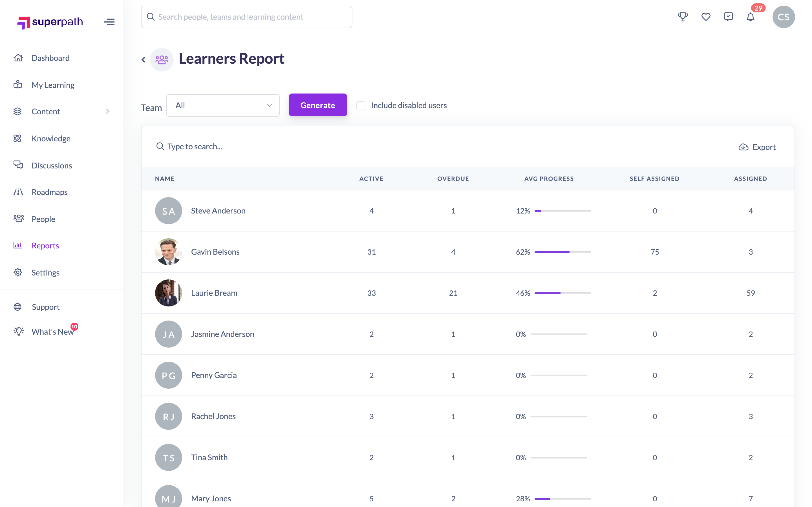The image size is (812, 507).
Task: Export the learners report
Action: point(757,147)
